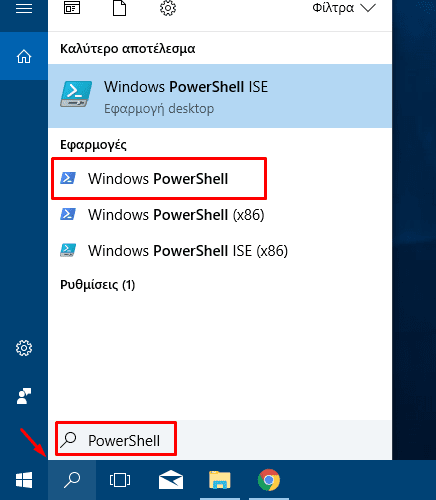Open File Explorer from the taskbar
Viewport: 436px width, 500px height.
pyautogui.click(x=220, y=480)
